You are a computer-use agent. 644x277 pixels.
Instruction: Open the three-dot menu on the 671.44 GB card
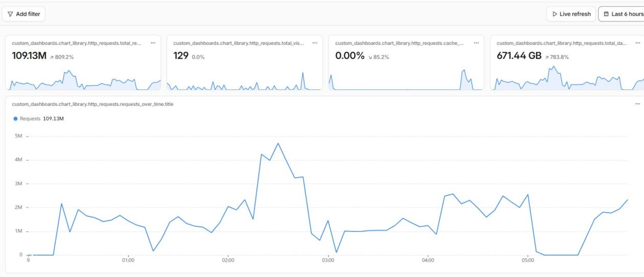tap(638, 43)
